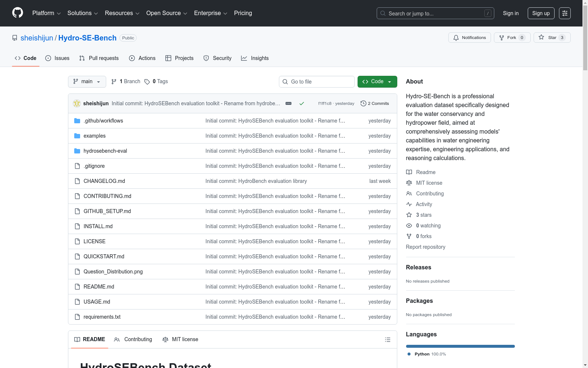The width and height of the screenshot is (588, 368).
Task: Click the magnifier icon in Go to file
Action: (285, 82)
